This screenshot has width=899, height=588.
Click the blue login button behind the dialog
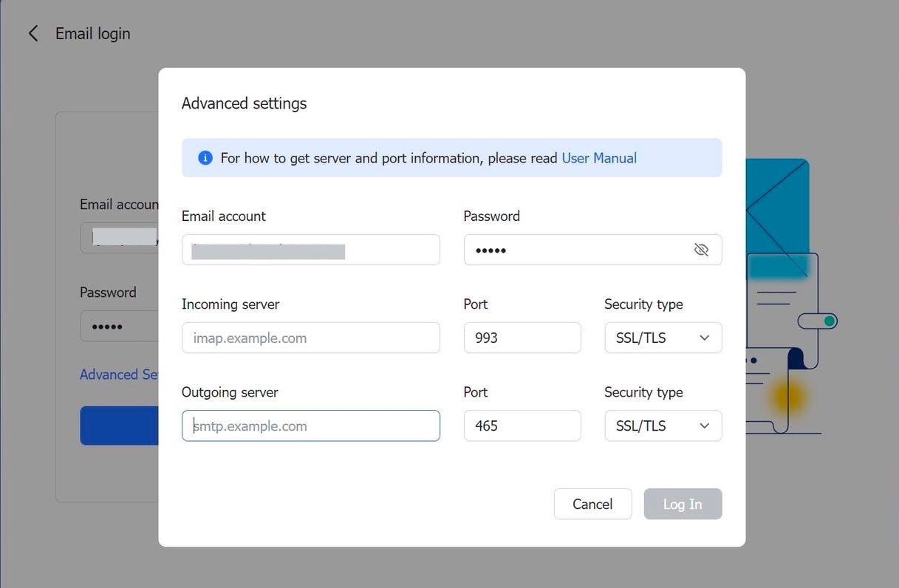click(x=120, y=425)
